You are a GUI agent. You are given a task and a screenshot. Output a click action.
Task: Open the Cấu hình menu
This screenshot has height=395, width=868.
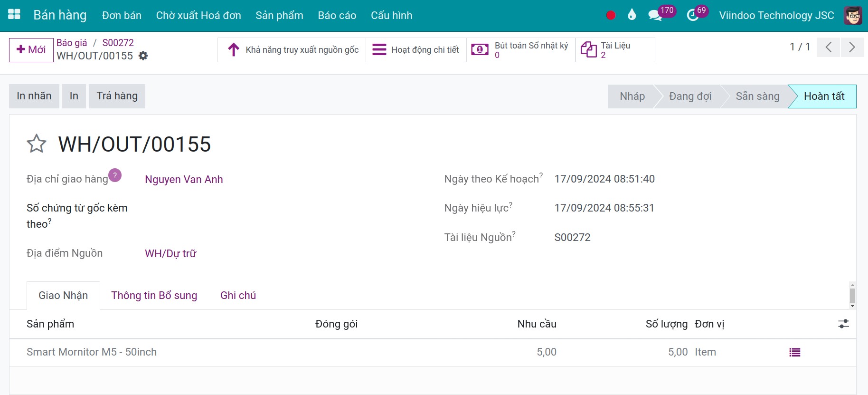(x=391, y=15)
